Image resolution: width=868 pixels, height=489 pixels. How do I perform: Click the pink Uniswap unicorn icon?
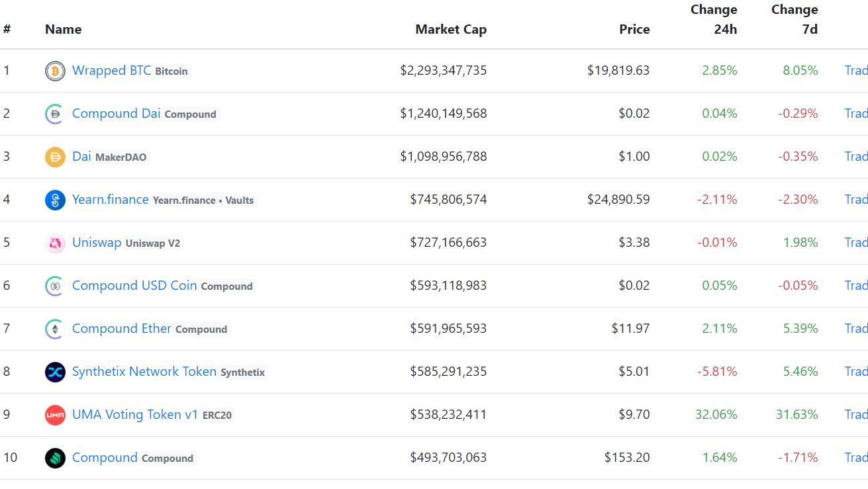(x=55, y=243)
